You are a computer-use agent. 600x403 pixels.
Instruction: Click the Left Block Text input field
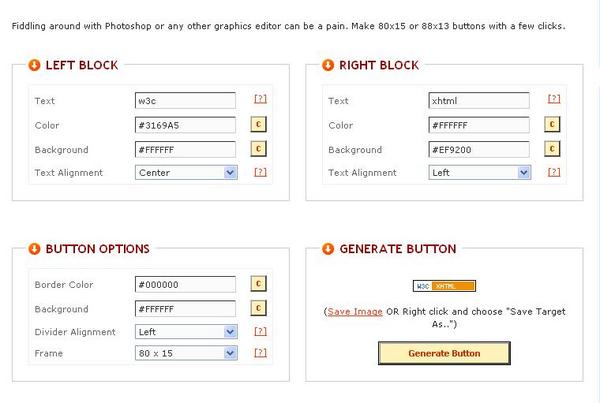coord(186,101)
